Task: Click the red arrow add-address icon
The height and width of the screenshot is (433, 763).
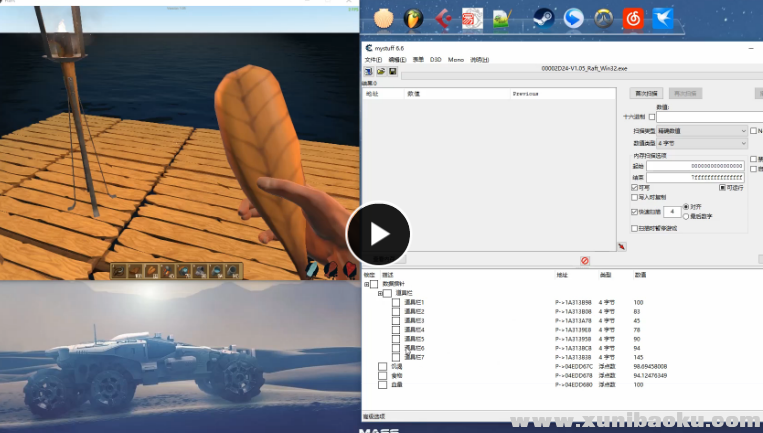Action: pyautogui.click(x=621, y=246)
